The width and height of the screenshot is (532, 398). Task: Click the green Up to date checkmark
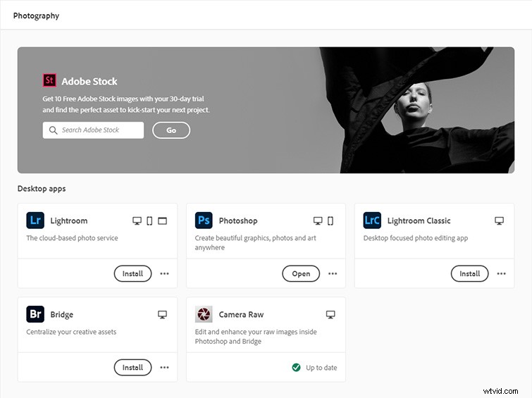click(x=296, y=368)
